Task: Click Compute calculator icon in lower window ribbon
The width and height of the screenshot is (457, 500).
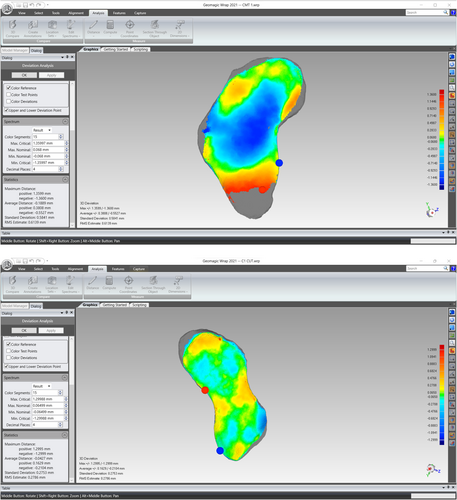Action: click(109, 284)
